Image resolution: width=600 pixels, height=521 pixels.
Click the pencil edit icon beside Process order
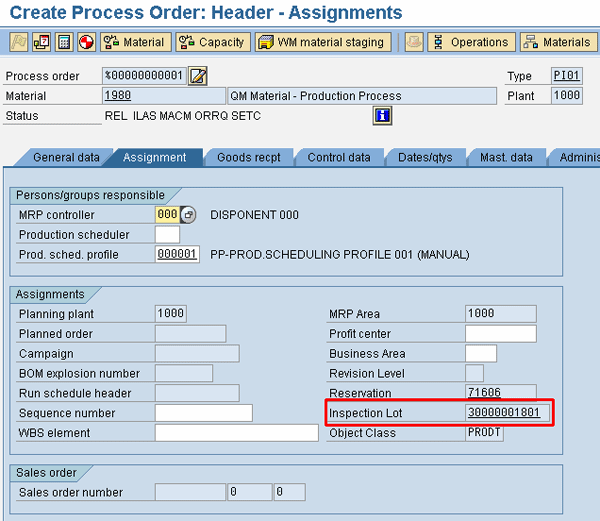coord(198,76)
